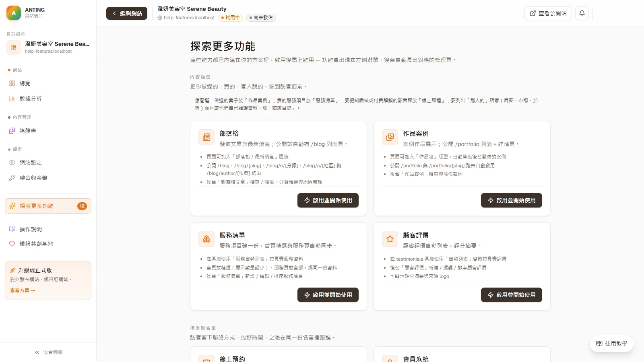
Task: Open 總覽 overview in sidebar
Action: pos(48,83)
